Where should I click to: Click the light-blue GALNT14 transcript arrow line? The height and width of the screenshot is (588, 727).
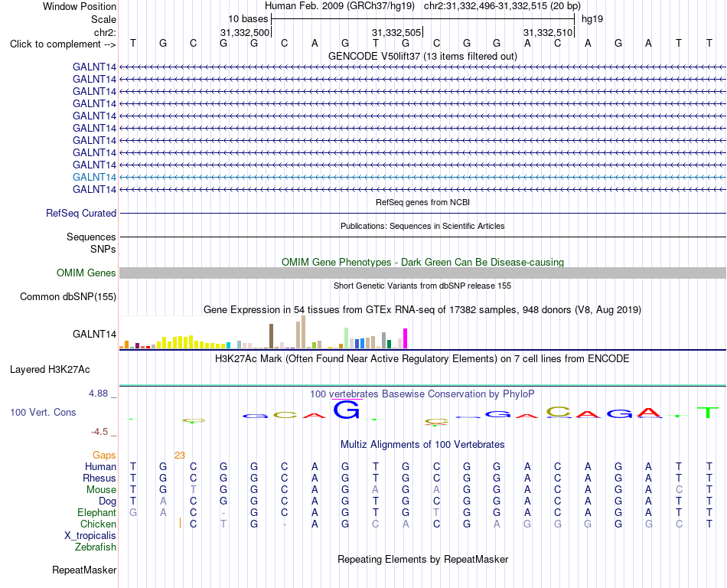(422, 177)
